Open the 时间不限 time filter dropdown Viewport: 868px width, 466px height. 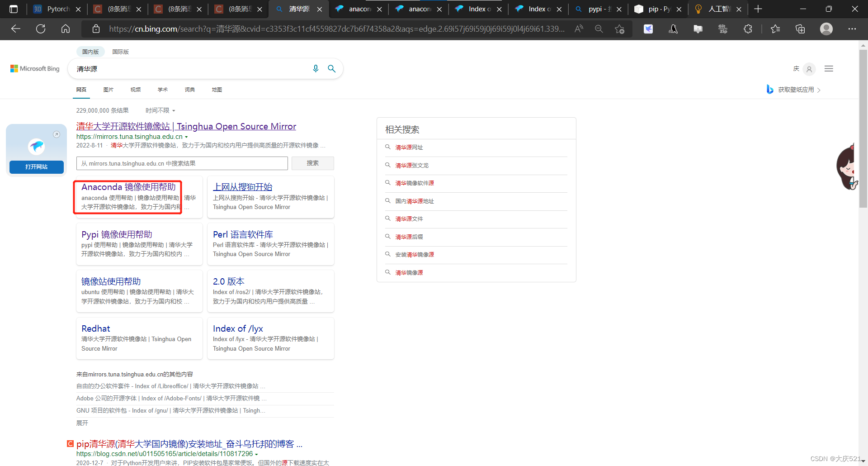160,110
